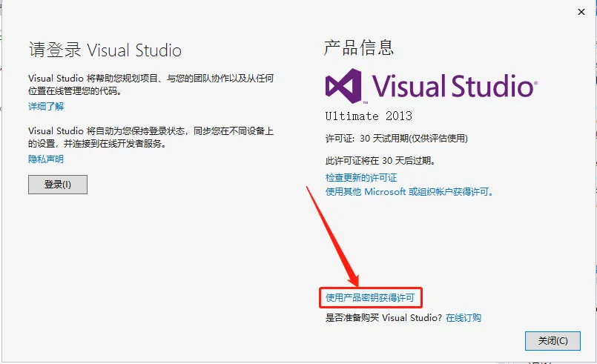
Task: Click 检查更新的许可证 link
Action: coord(361,177)
